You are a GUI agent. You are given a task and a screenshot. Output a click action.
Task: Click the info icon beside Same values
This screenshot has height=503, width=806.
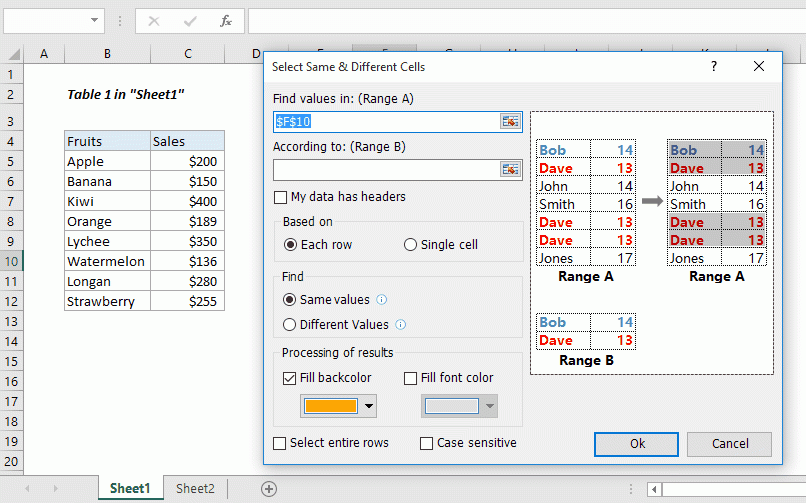(382, 299)
